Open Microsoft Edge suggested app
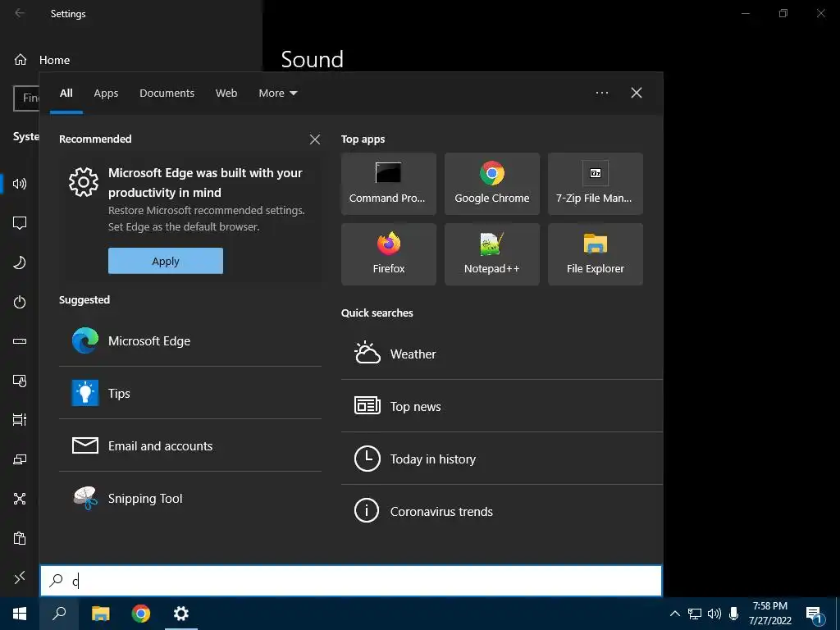 [x=190, y=340]
